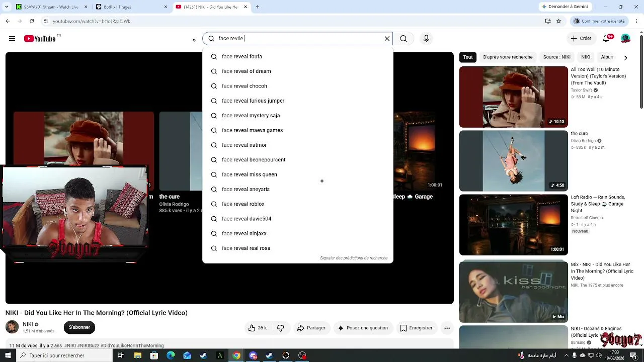644x362 pixels.
Task: Choose suggestion "face reveal maeva games"
Action: click(x=297, y=130)
